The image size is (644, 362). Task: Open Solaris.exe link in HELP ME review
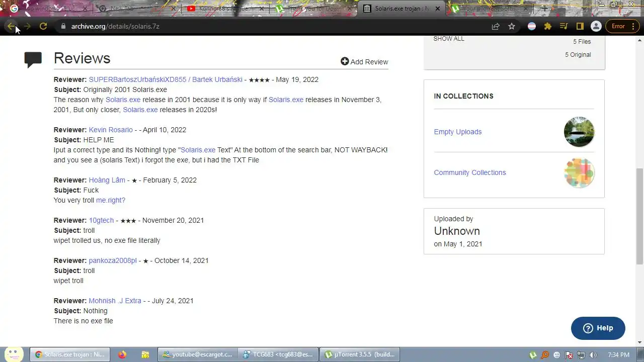[x=198, y=150]
